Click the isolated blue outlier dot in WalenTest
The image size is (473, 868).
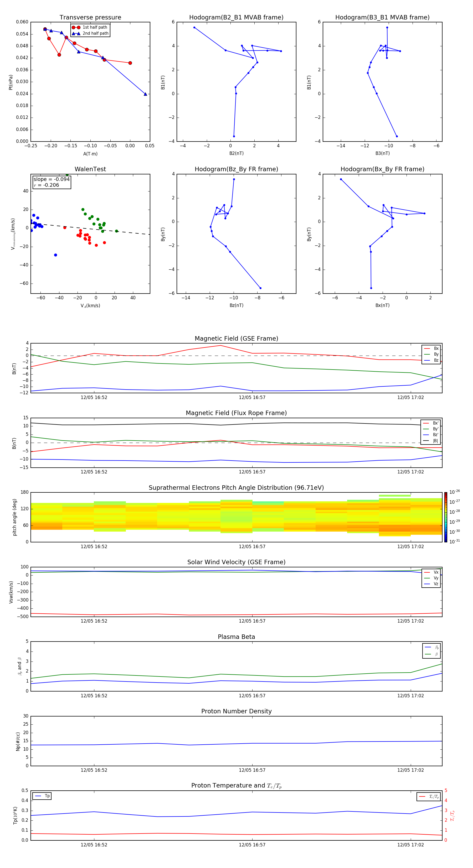point(55,255)
